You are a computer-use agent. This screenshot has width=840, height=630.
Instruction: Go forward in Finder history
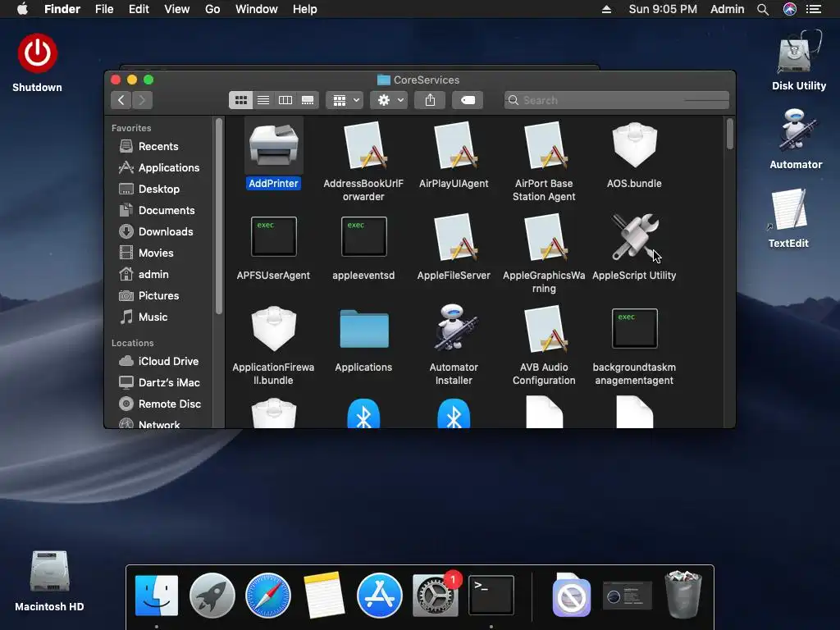143,100
